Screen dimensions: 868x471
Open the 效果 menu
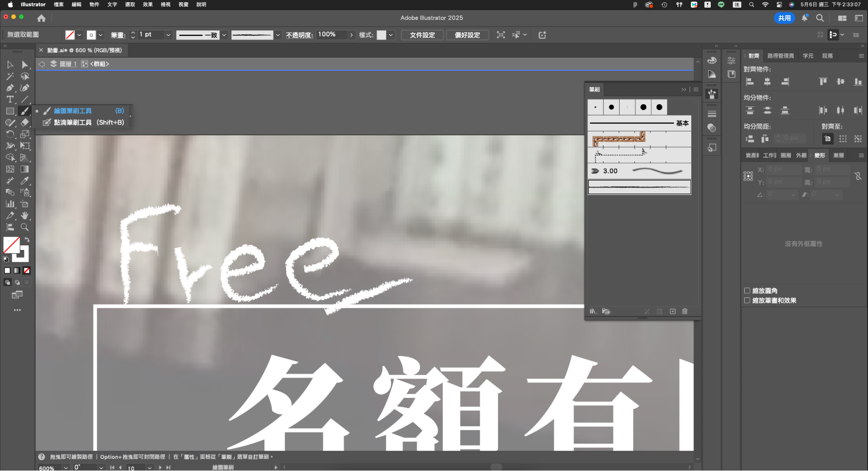tap(148, 5)
